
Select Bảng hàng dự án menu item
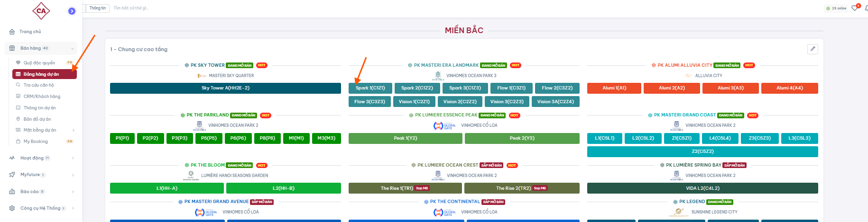[x=45, y=74]
